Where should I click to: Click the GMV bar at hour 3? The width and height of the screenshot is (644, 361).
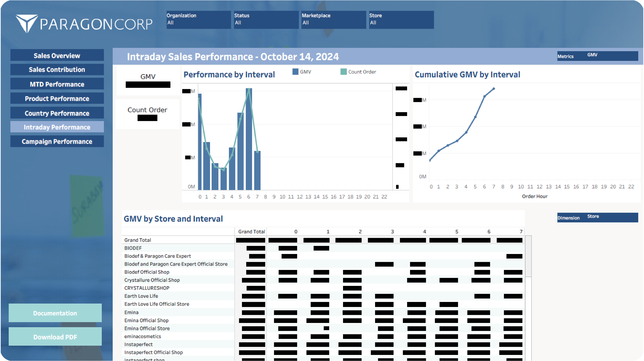click(x=223, y=179)
